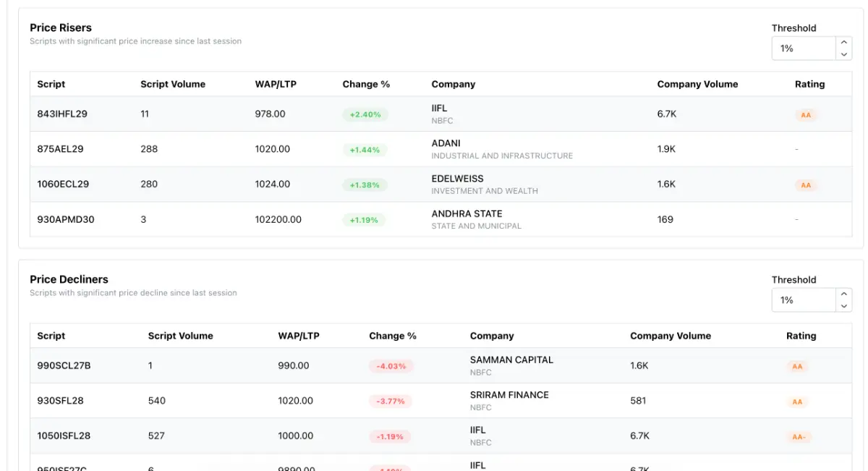This screenshot has width=868, height=471.
Task: Open SAMMAN CAPITAL company name
Action: point(511,360)
